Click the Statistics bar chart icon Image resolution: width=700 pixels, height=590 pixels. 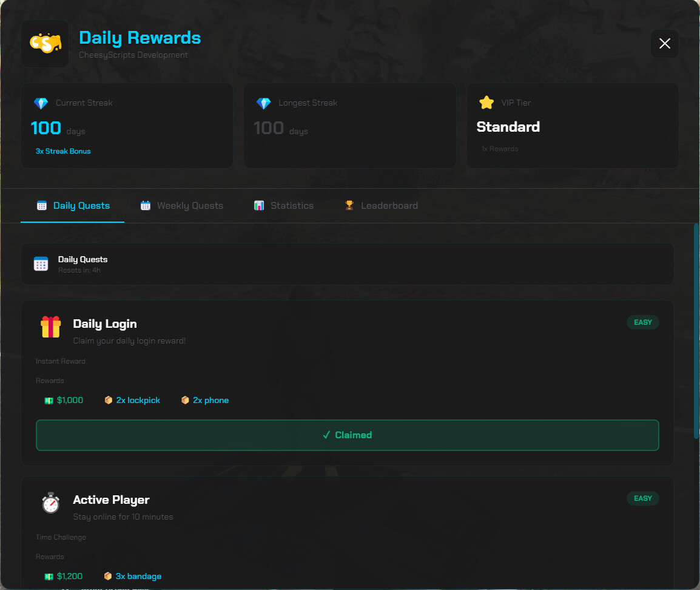[259, 205]
